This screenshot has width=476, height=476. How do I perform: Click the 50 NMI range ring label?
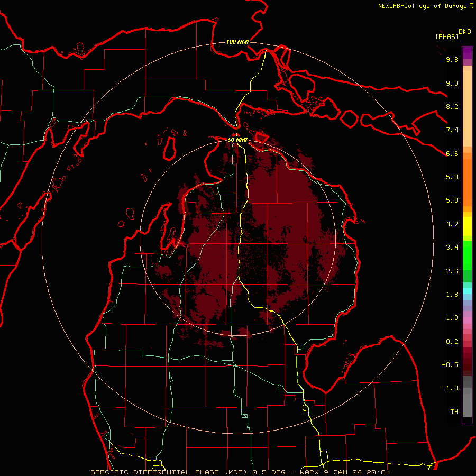tap(237, 140)
